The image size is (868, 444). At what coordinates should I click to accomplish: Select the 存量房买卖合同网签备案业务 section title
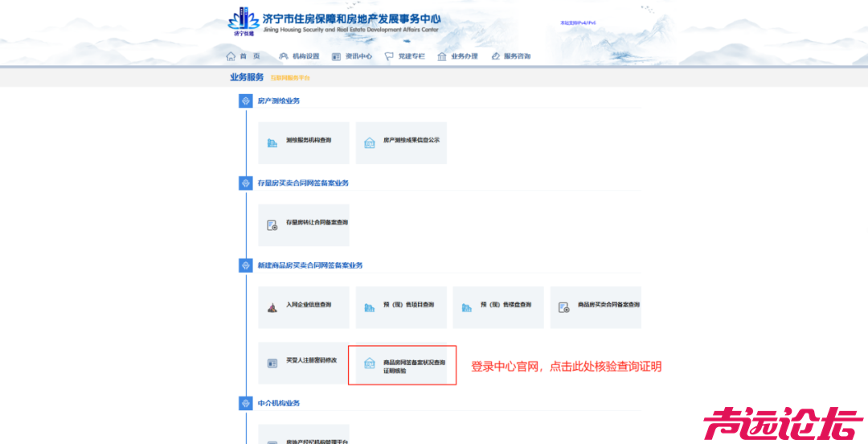[x=303, y=183]
